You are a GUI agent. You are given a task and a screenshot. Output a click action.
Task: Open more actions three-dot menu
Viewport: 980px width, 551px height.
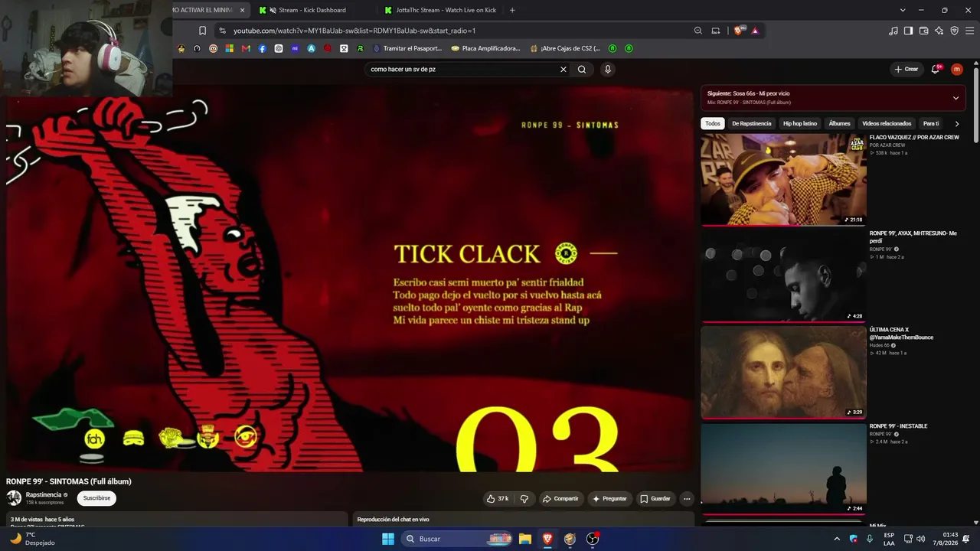pyautogui.click(x=687, y=499)
